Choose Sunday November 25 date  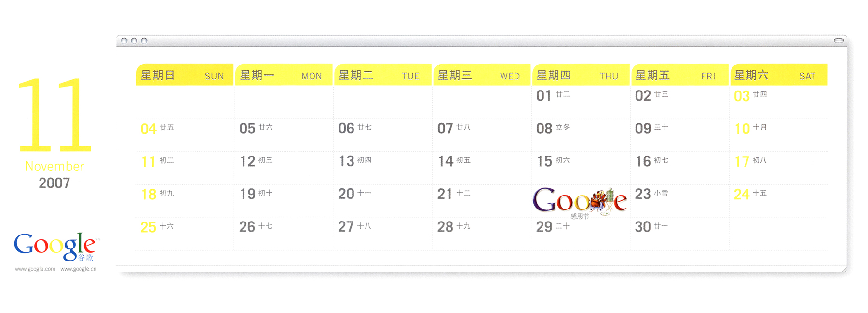pyautogui.click(x=185, y=234)
